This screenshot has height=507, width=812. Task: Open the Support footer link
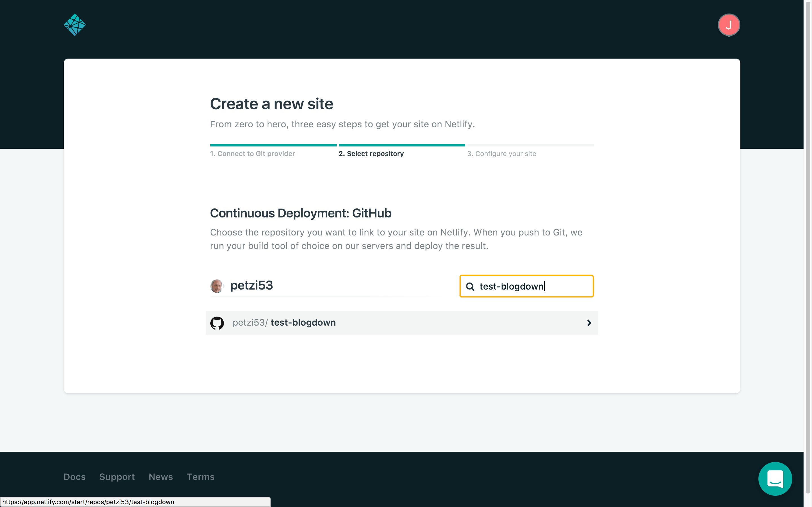(117, 477)
